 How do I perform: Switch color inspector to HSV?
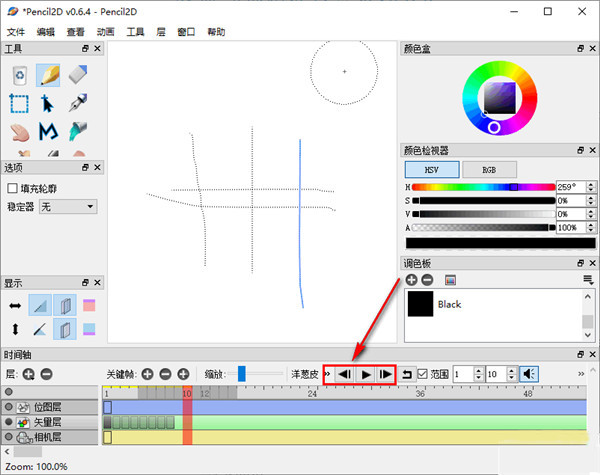pos(432,170)
